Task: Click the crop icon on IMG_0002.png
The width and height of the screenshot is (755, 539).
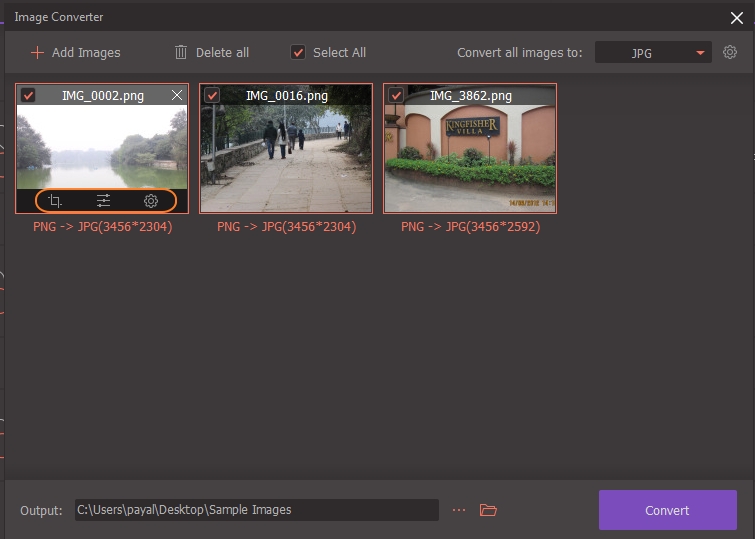Action: [55, 201]
